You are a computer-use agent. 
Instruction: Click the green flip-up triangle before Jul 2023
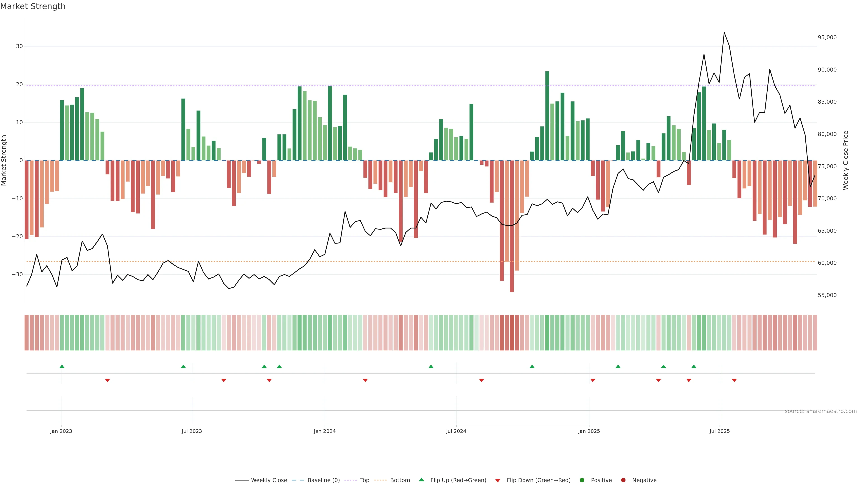pos(183,366)
